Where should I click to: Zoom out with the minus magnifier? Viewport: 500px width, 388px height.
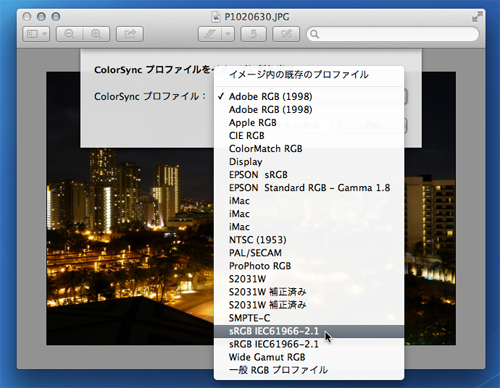(x=69, y=34)
